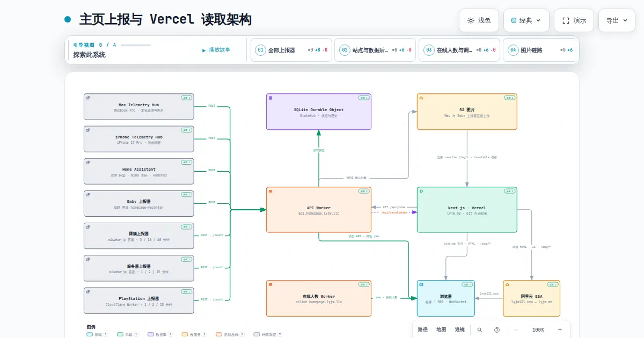
Task: Select the API Worker node title
Action: 319,208
